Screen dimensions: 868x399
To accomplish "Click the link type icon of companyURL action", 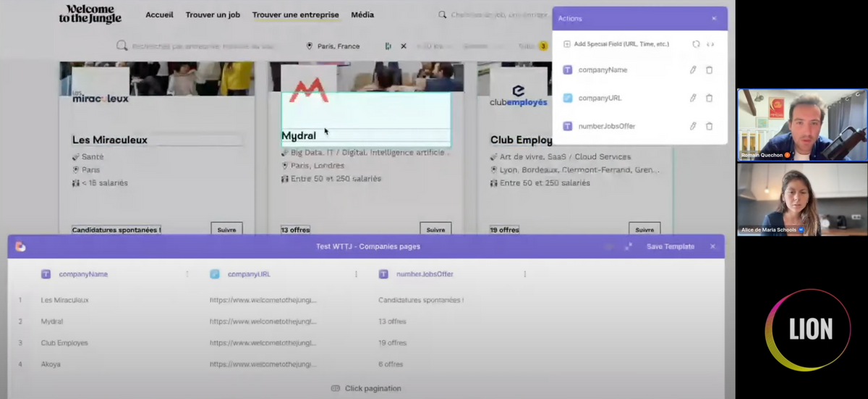I will point(568,98).
